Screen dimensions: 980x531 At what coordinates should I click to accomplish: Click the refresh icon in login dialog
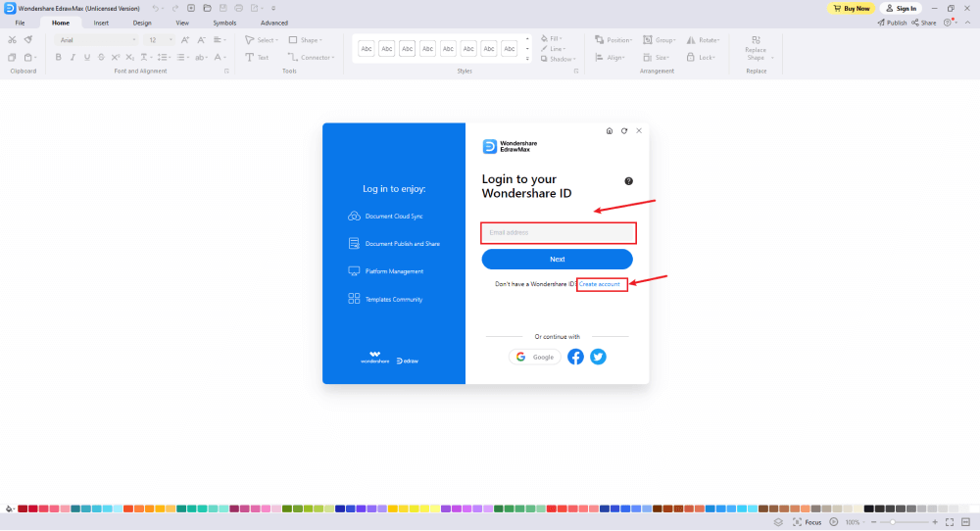(623, 131)
